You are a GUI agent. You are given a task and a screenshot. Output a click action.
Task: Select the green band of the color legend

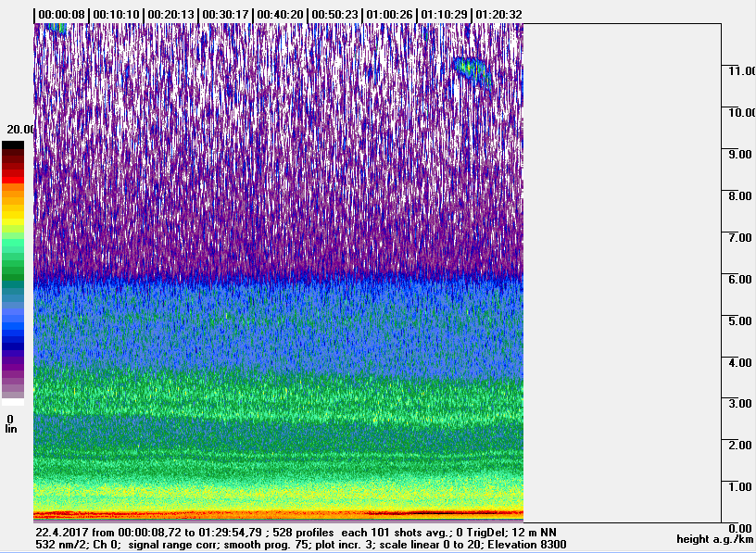point(13,270)
